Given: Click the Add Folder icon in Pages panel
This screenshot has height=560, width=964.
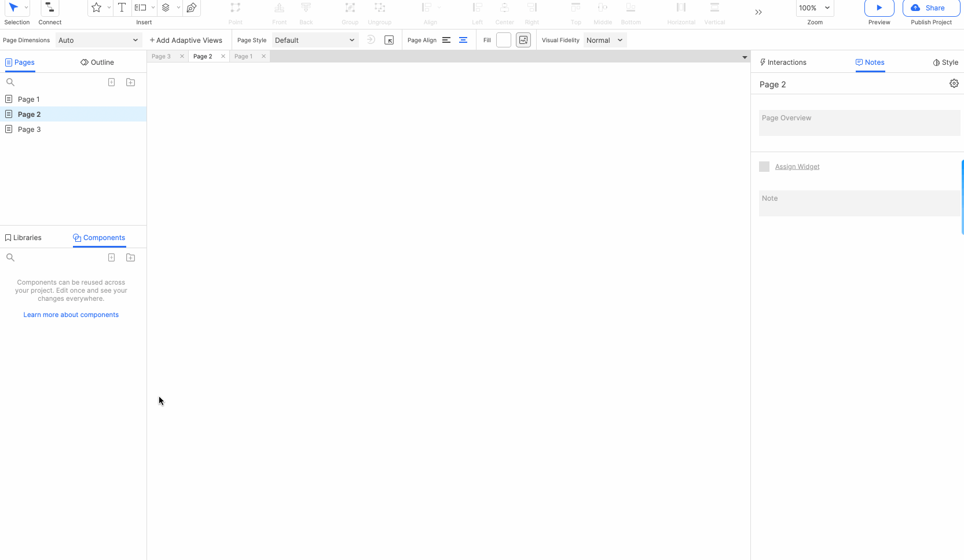Looking at the screenshot, I should click(131, 82).
